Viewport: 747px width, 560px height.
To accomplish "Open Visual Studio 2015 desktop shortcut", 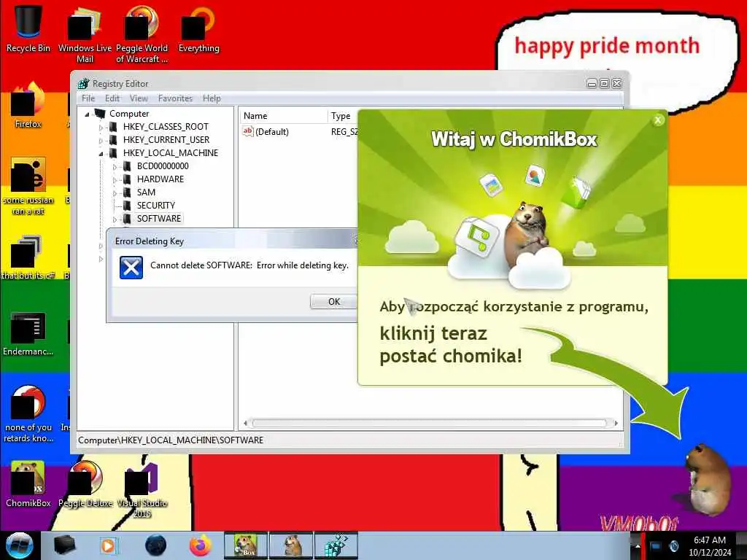I will click(x=142, y=489).
